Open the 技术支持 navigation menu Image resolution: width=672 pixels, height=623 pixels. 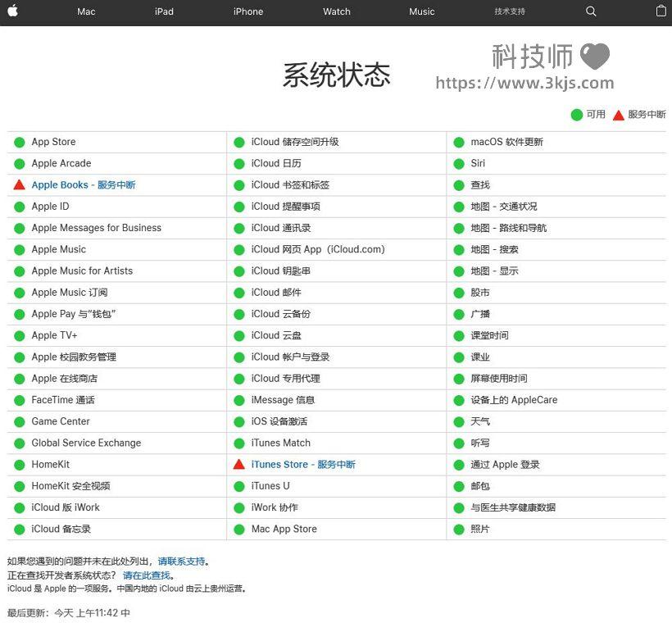click(x=510, y=11)
